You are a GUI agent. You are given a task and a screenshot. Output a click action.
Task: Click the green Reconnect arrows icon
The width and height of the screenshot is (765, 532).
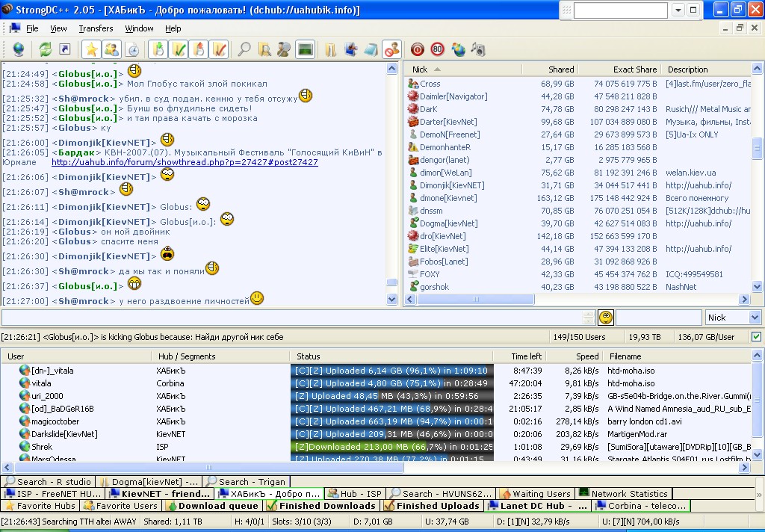pyautogui.click(x=46, y=49)
